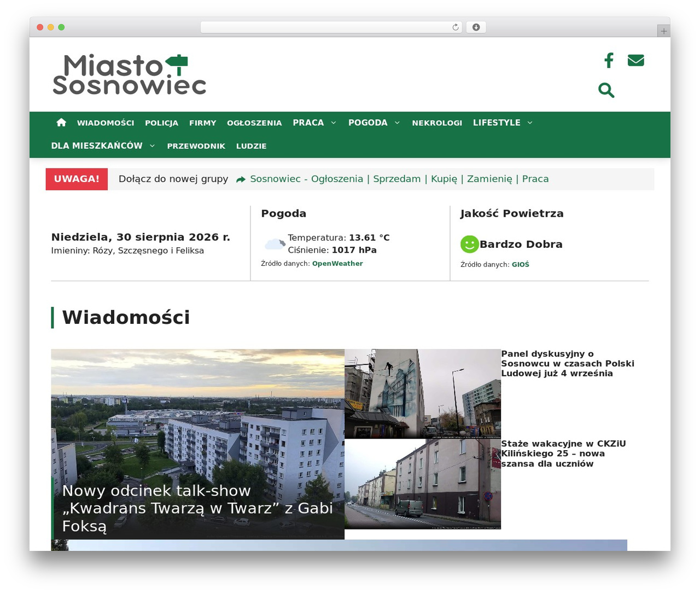The image size is (700, 593).
Task: Click the date Niedziela, 30 sierpnia 2026 r.
Action: 141,237
